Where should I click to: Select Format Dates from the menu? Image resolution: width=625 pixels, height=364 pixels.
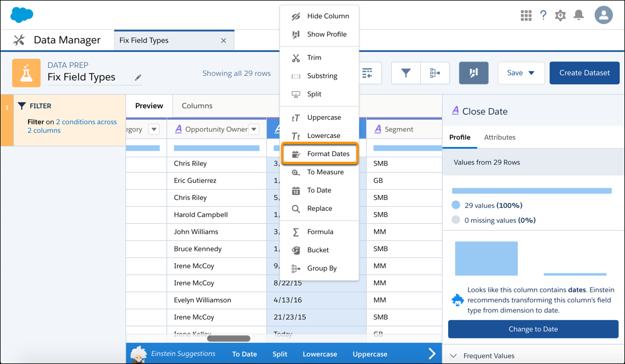[x=328, y=154]
